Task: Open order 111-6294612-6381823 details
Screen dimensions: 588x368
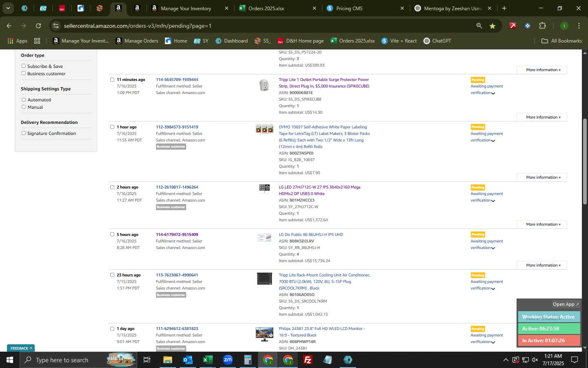Action: [177, 329]
